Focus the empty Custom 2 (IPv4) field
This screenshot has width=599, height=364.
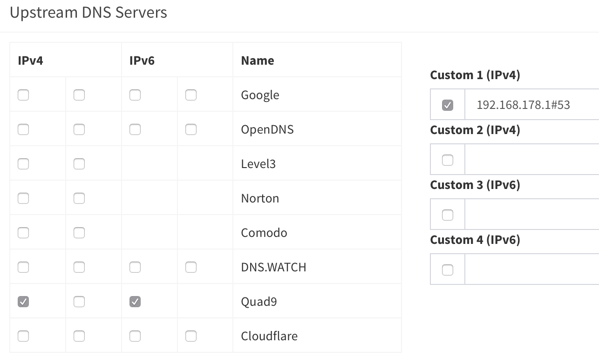pyautogui.click(x=532, y=159)
